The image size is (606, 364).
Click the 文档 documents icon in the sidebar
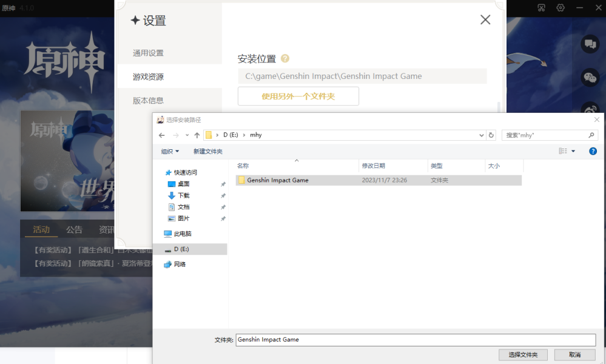click(172, 207)
